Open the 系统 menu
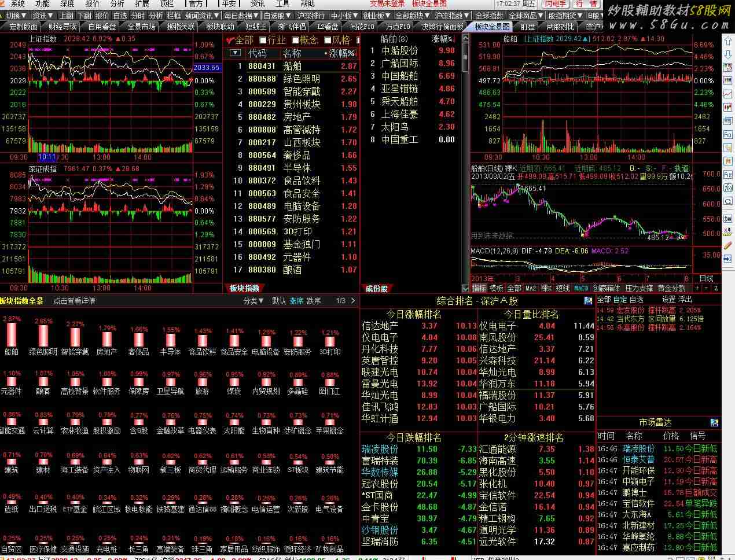Viewport: 735px width, 560px height. [x=17, y=3]
